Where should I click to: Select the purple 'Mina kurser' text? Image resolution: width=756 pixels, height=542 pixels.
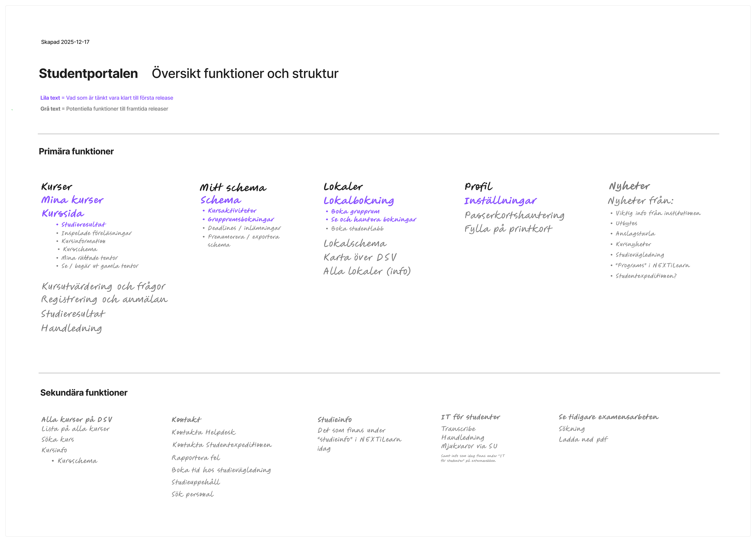[x=72, y=200]
